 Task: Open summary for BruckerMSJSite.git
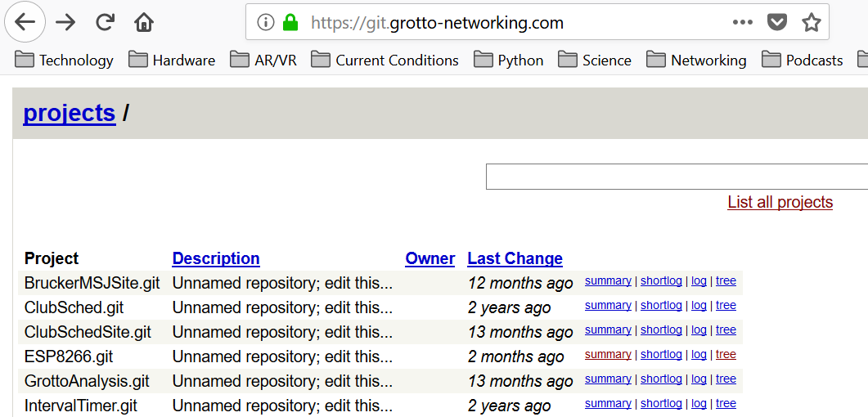tap(608, 281)
